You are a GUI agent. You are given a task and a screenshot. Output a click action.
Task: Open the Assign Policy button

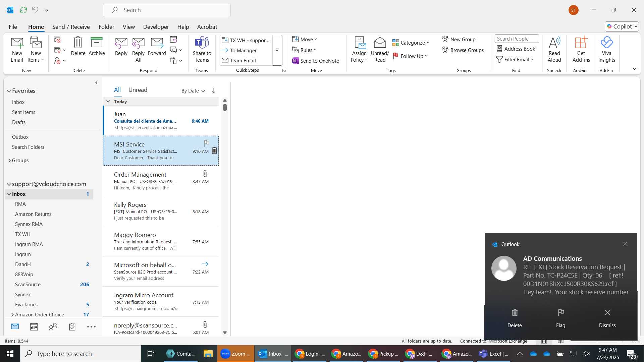point(359,50)
